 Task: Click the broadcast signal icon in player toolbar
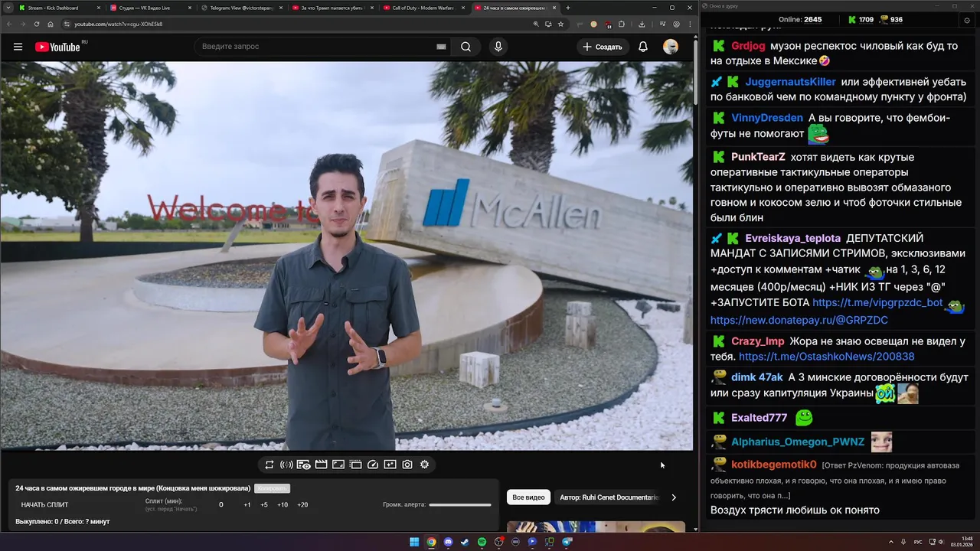[x=286, y=465]
